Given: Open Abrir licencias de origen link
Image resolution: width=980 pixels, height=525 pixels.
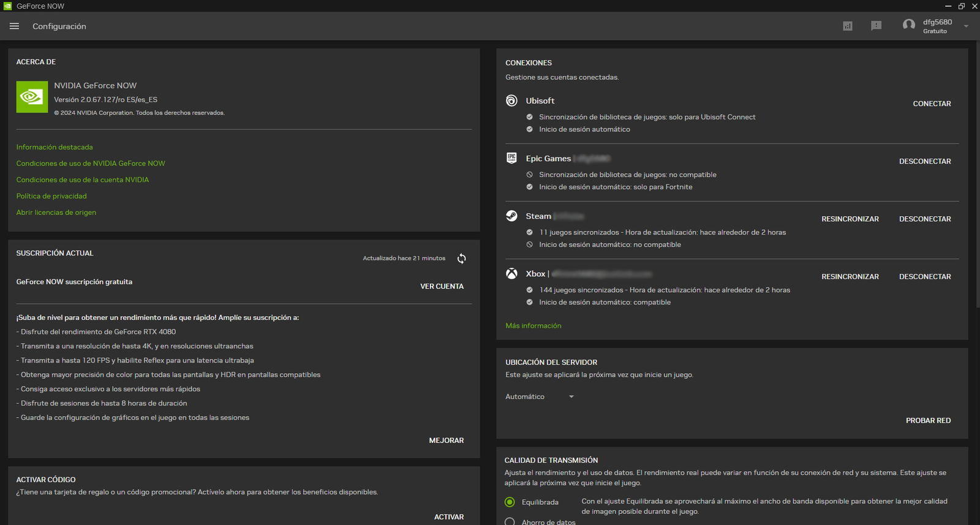Looking at the screenshot, I should (x=56, y=213).
